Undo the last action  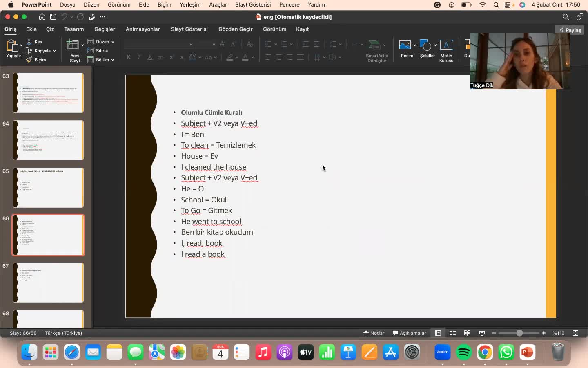64,17
